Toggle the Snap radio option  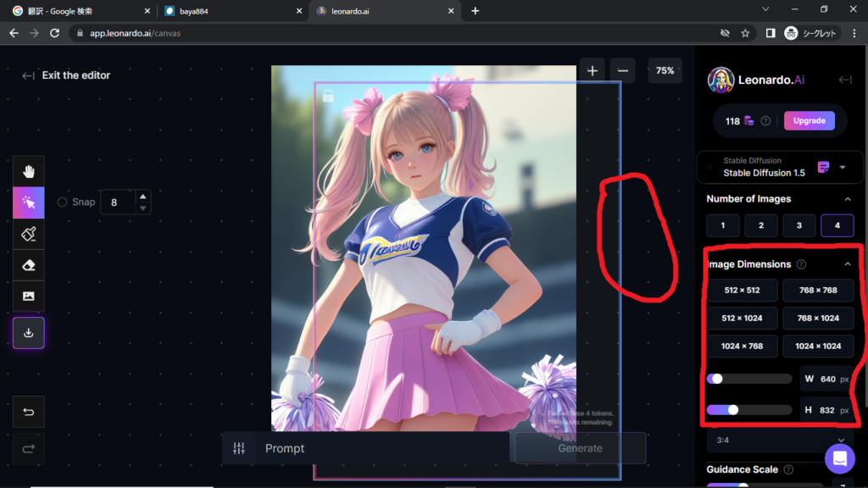point(62,202)
